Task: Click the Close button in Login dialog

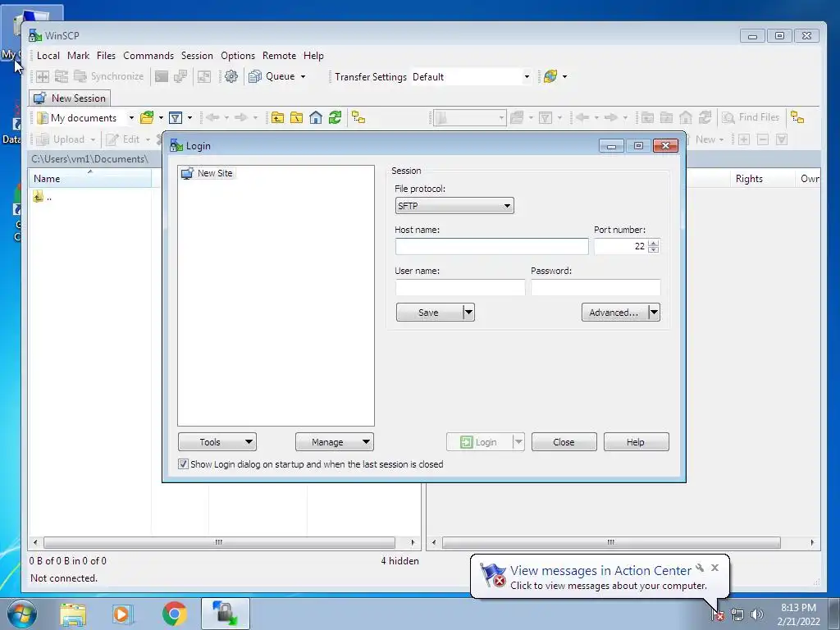Action: coord(564,442)
